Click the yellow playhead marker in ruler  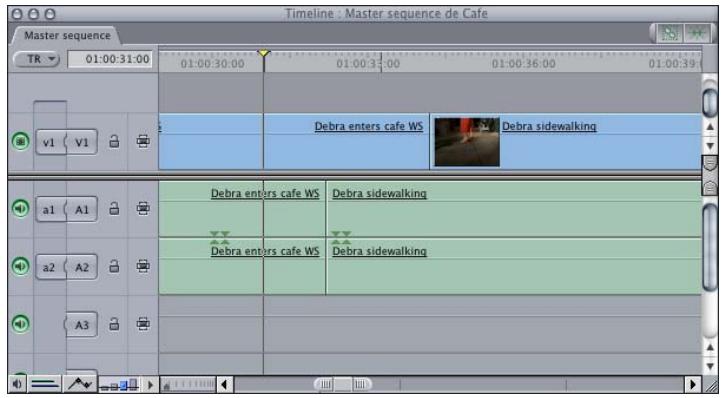[x=263, y=53]
